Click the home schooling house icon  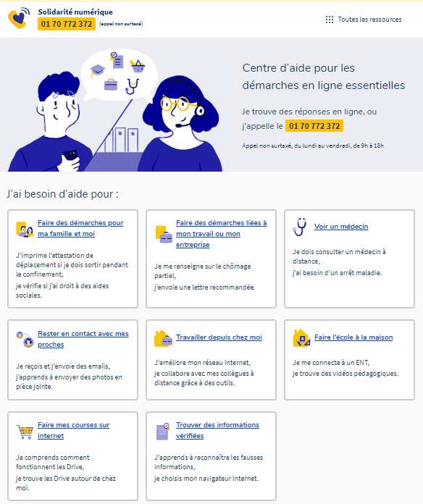coord(301,338)
